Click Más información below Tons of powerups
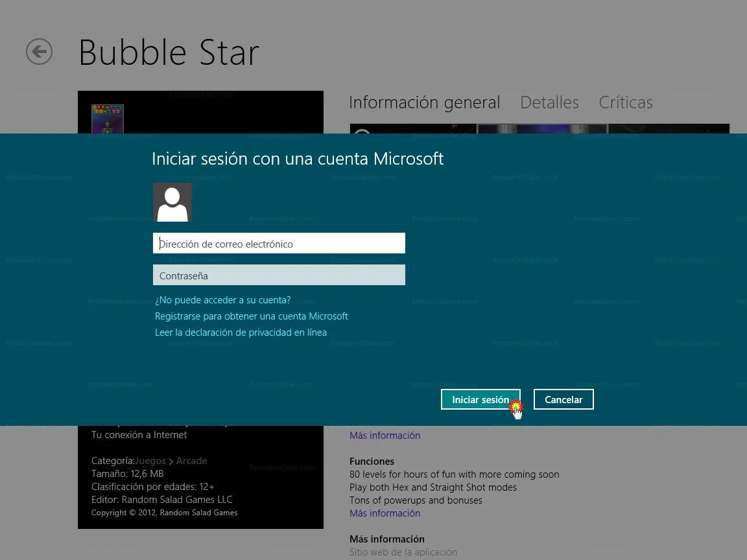Screen dimensions: 747x560 (385, 513)
